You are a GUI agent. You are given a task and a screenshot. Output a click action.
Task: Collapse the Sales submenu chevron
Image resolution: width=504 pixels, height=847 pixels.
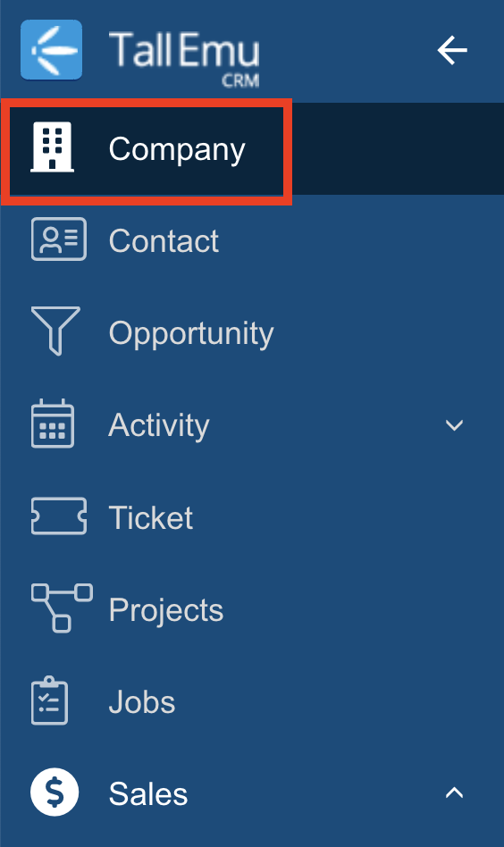point(454,792)
